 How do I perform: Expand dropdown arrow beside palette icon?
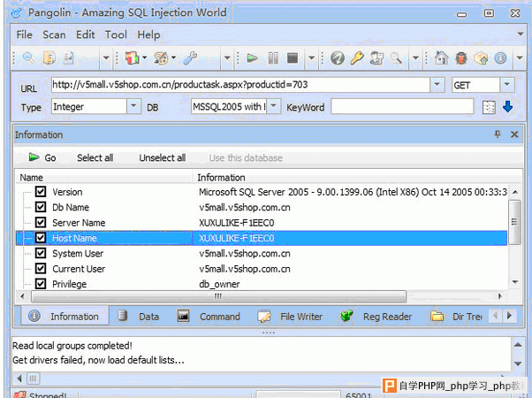coord(173,57)
